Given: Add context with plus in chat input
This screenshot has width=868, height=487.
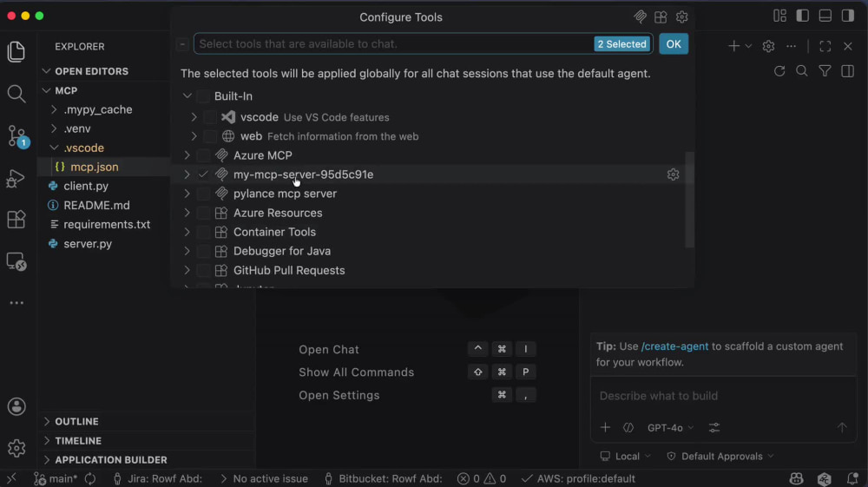Looking at the screenshot, I should pos(605,428).
